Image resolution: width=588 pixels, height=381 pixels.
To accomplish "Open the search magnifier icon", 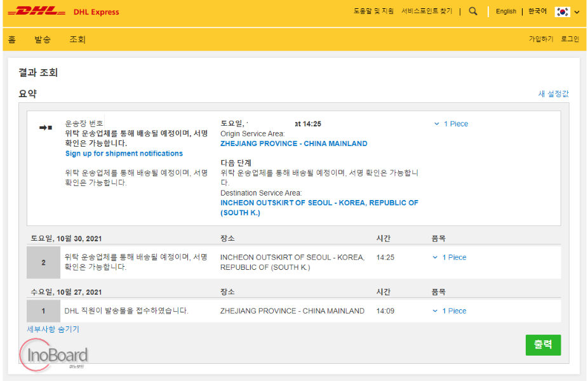I will tap(473, 11).
